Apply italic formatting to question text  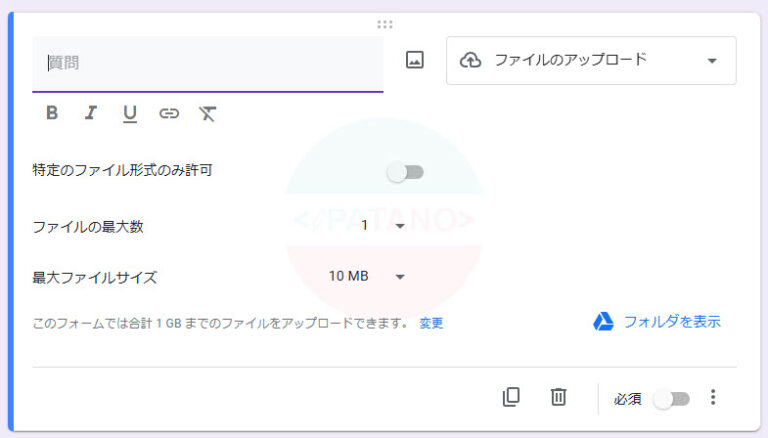pos(90,113)
